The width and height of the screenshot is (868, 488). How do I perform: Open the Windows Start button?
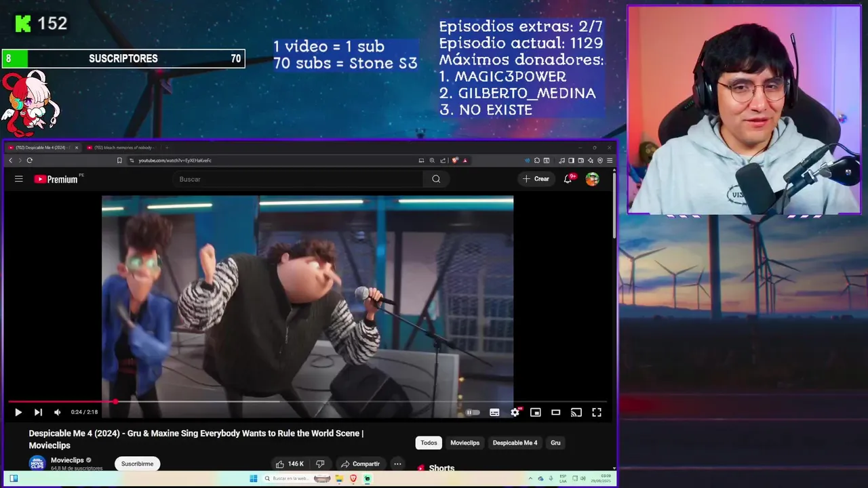(254, 479)
